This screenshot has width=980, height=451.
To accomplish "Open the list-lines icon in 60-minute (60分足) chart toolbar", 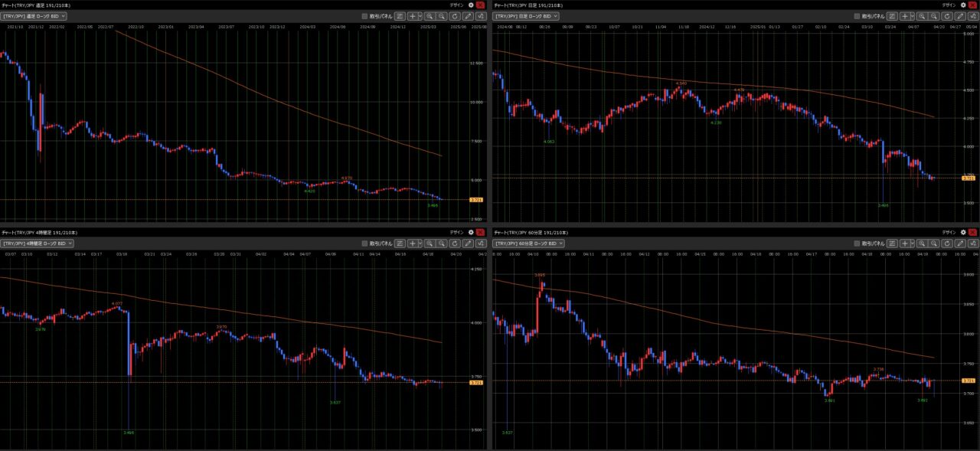I will pos(893,243).
